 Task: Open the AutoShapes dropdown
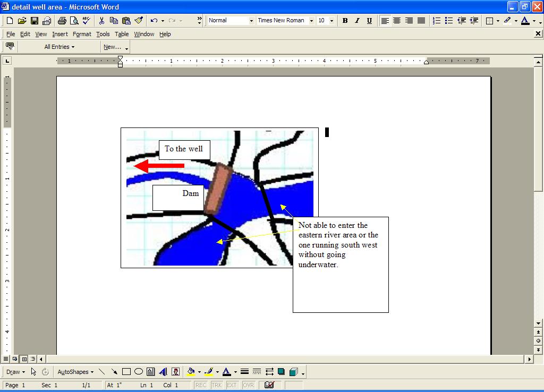[75, 372]
